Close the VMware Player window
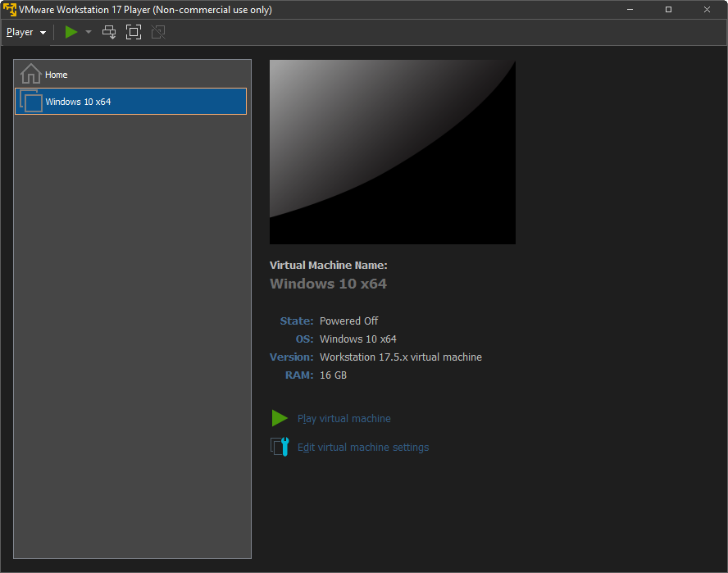The width and height of the screenshot is (728, 573). click(708, 9)
